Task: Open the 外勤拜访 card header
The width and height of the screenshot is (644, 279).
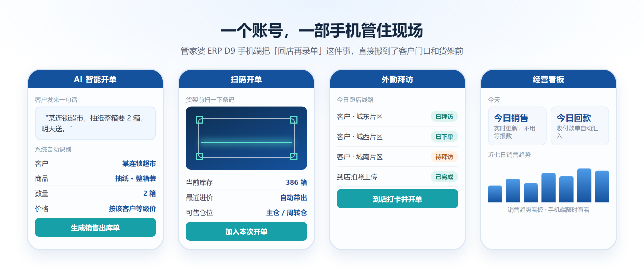Action: click(x=397, y=79)
